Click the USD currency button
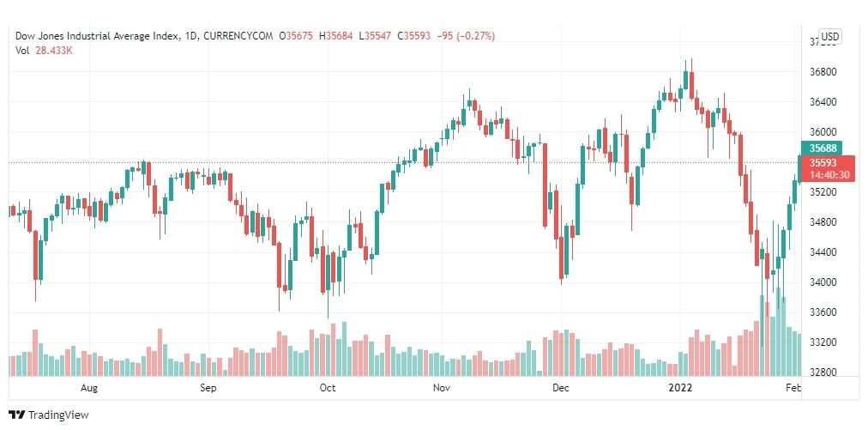The height and width of the screenshot is (430, 868). (x=829, y=37)
